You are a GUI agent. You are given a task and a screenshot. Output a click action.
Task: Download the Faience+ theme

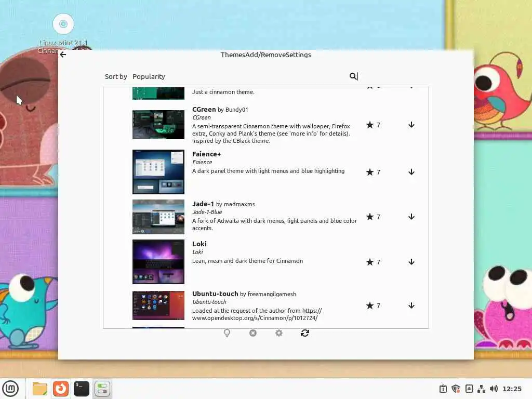coord(411,172)
